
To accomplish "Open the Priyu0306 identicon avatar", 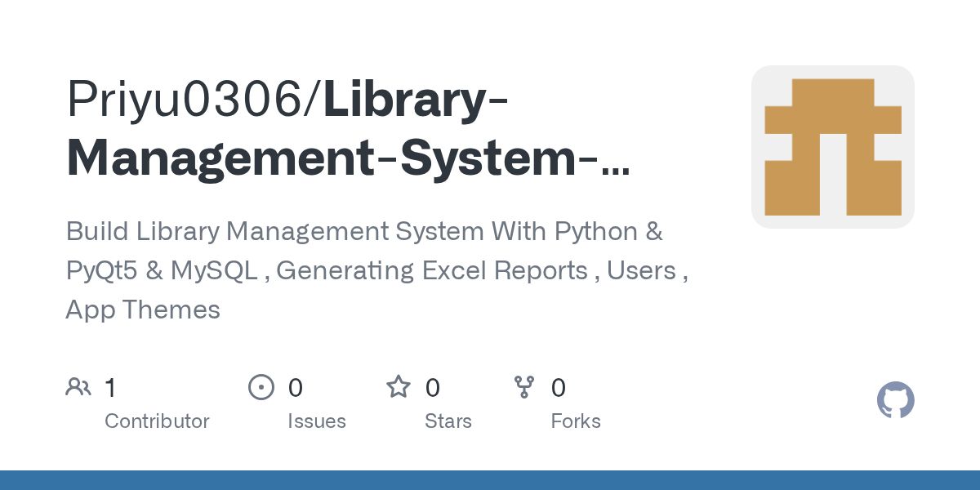I will point(833,147).
